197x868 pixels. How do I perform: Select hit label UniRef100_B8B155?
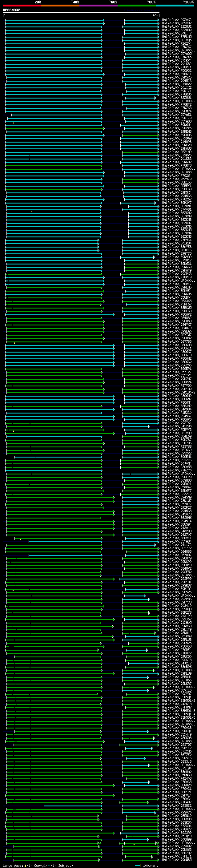pos(177,182)
